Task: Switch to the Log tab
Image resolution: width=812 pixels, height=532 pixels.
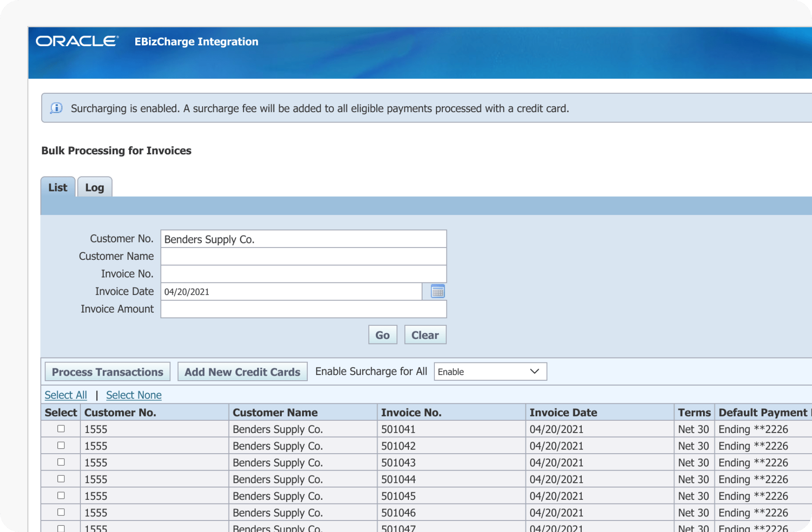Action: (94, 187)
